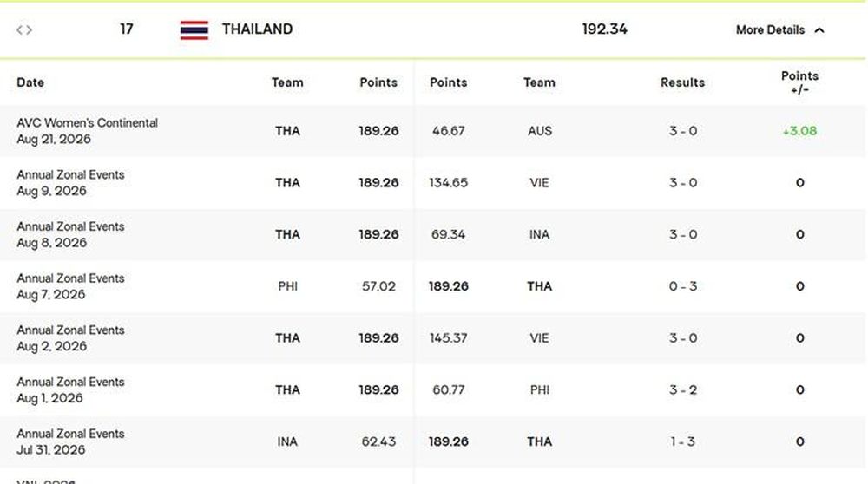Select the THAILAND team name

(x=258, y=29)
